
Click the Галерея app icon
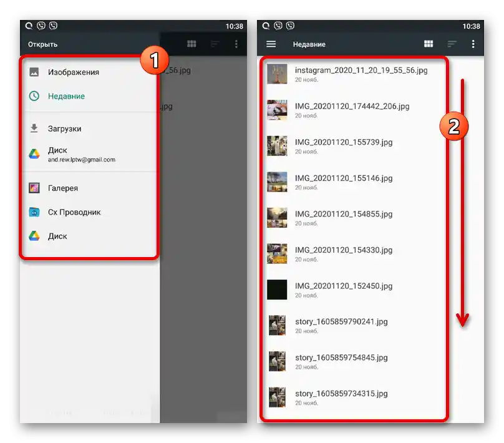point(34,188)
